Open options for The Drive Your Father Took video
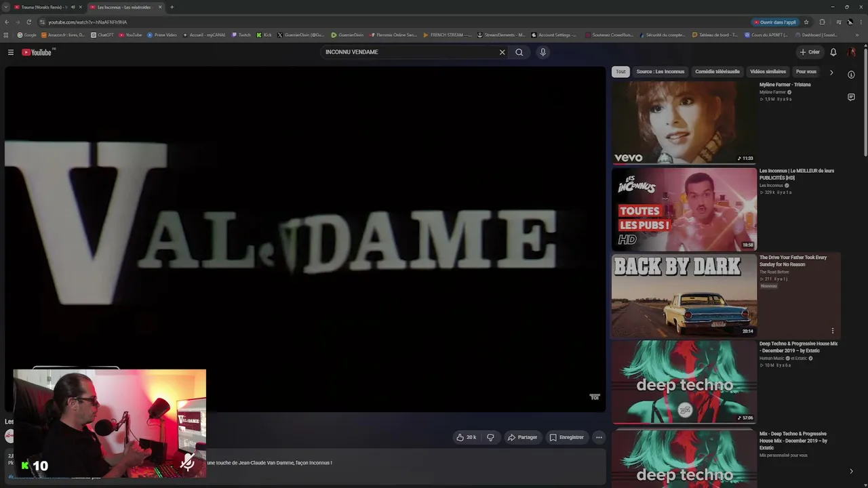868x488 pixels. 833,331
